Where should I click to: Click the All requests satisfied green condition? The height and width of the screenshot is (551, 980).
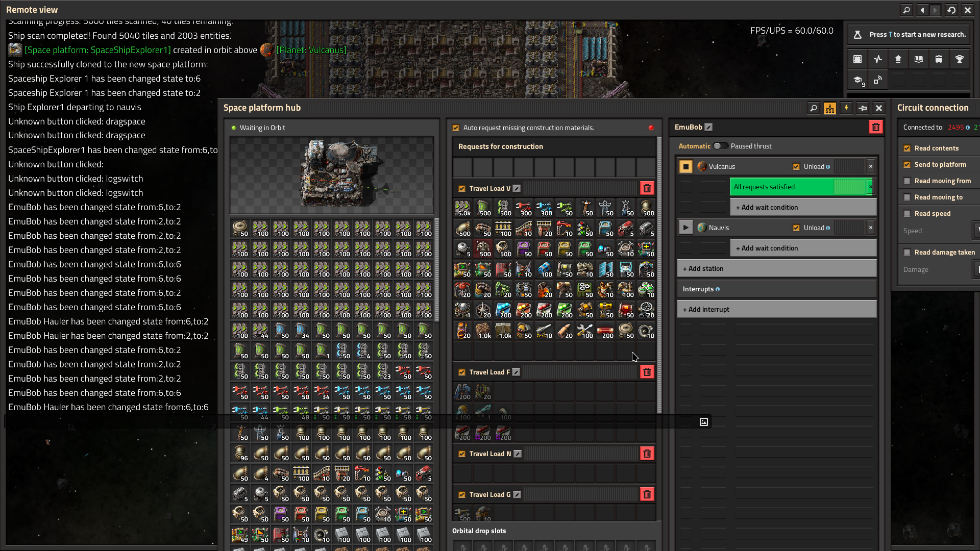[x=798, y=187]
